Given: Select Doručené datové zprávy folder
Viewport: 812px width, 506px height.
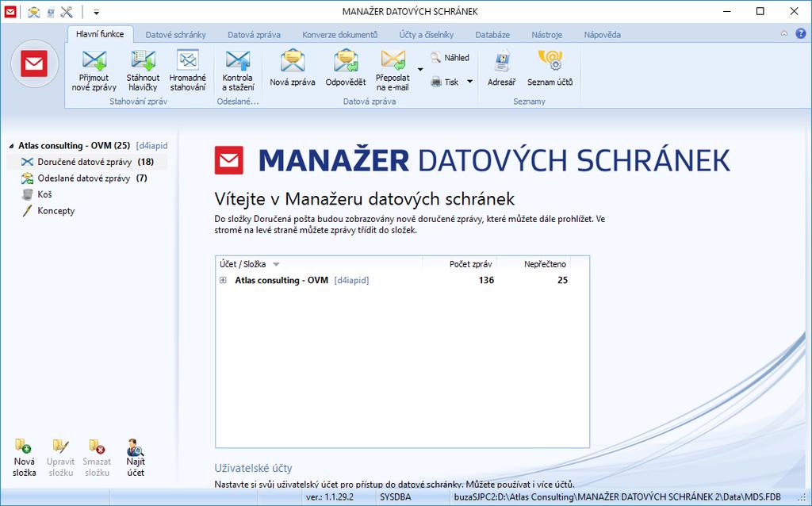Looking at the screenshot, I should (x=87, y=162).
